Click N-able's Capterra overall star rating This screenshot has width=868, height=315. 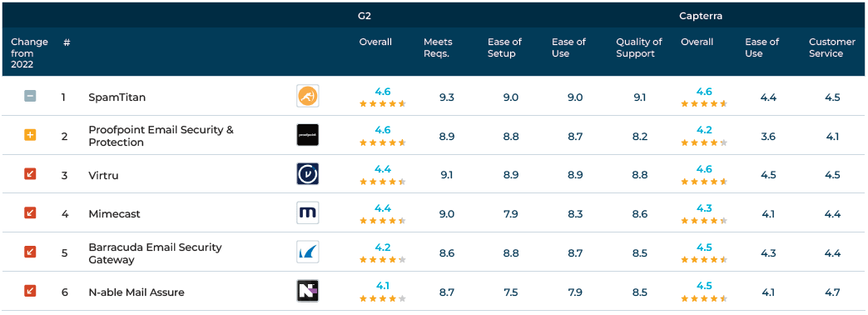point(704,298)
